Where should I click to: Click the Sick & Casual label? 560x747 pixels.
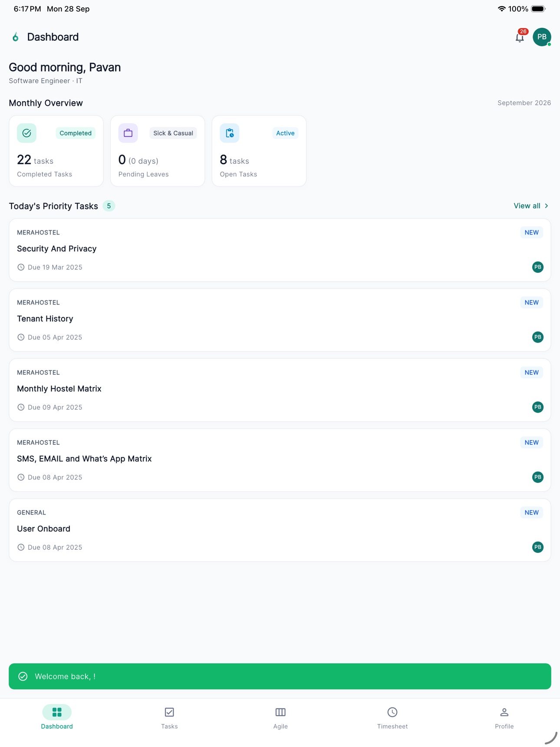click(173, 133)
